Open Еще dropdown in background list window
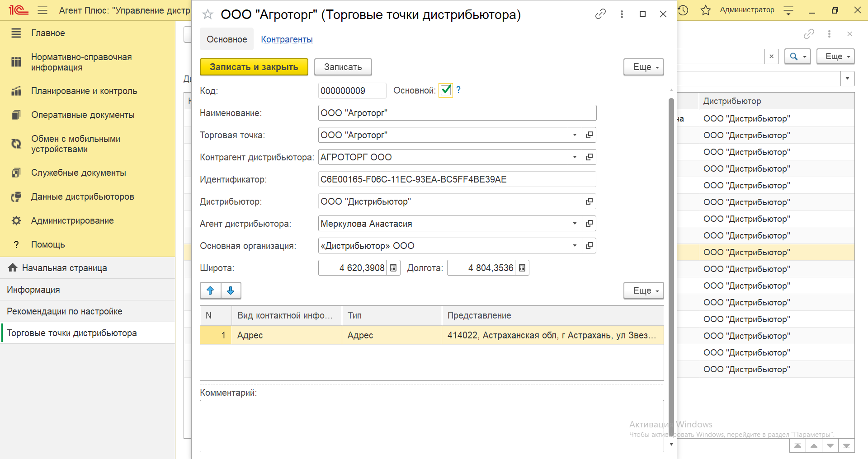This screenshot has height=459, width=868. pos(835,56)
